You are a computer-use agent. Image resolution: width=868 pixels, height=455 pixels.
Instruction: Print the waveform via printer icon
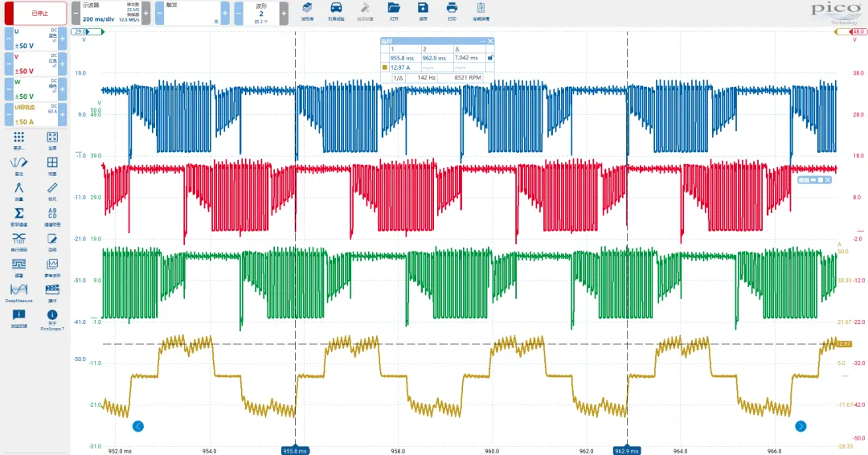[452, 10]
